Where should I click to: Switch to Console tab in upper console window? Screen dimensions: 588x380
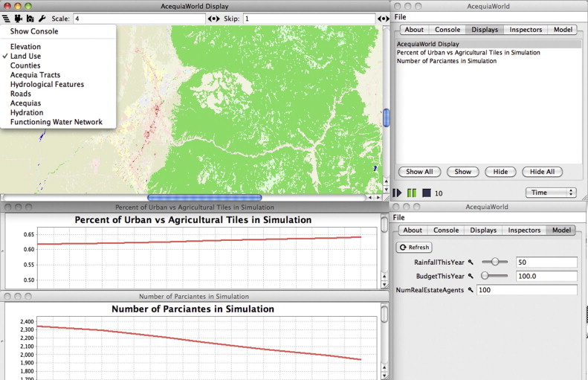[448, 30]
